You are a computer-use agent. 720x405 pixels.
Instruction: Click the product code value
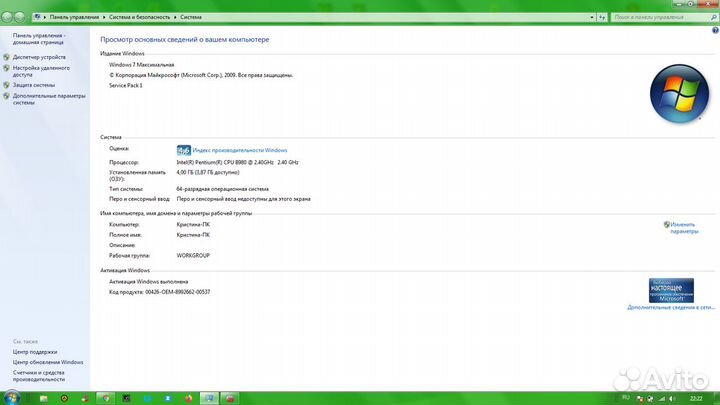tap(178, 292)
